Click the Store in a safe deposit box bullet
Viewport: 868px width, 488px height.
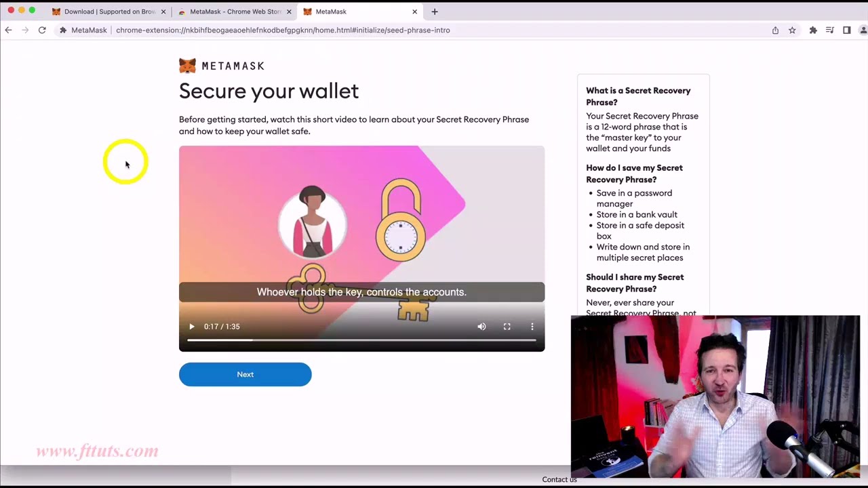[640, 230]
